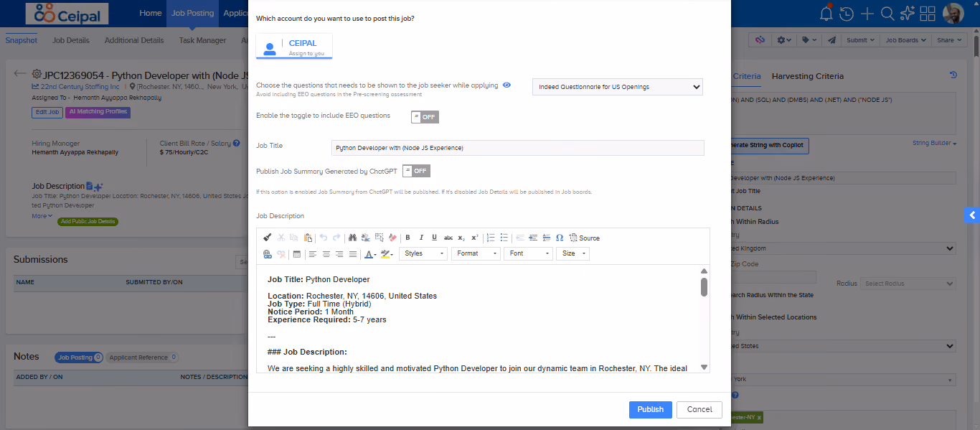Open the Styles dropdown
The height and width of the screenshot is (430, 980).
423,253
